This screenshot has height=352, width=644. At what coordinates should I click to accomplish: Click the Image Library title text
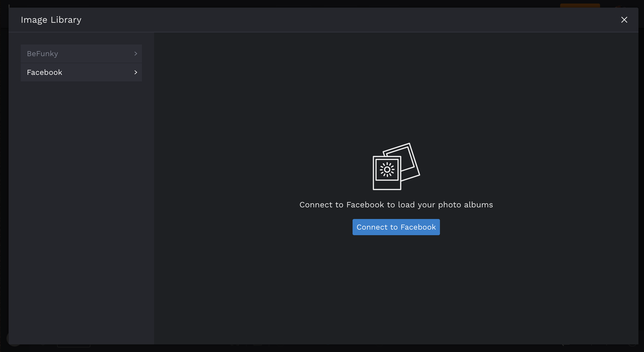51,20
